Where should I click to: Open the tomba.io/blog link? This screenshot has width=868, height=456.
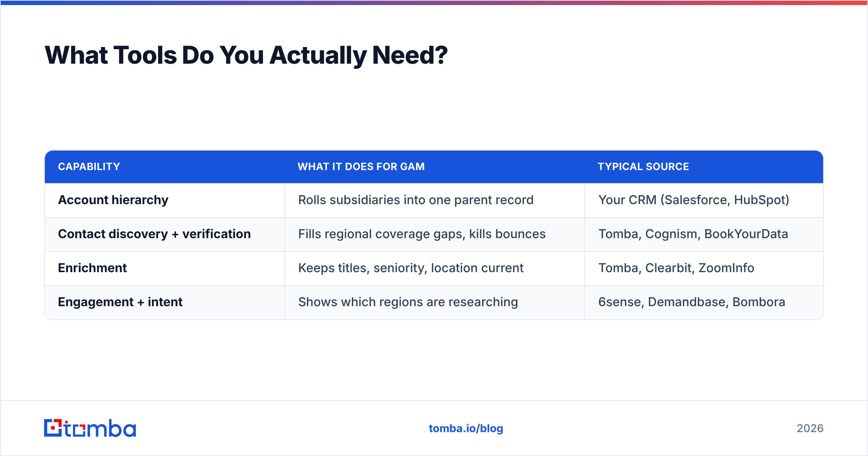tap(466, 428)
